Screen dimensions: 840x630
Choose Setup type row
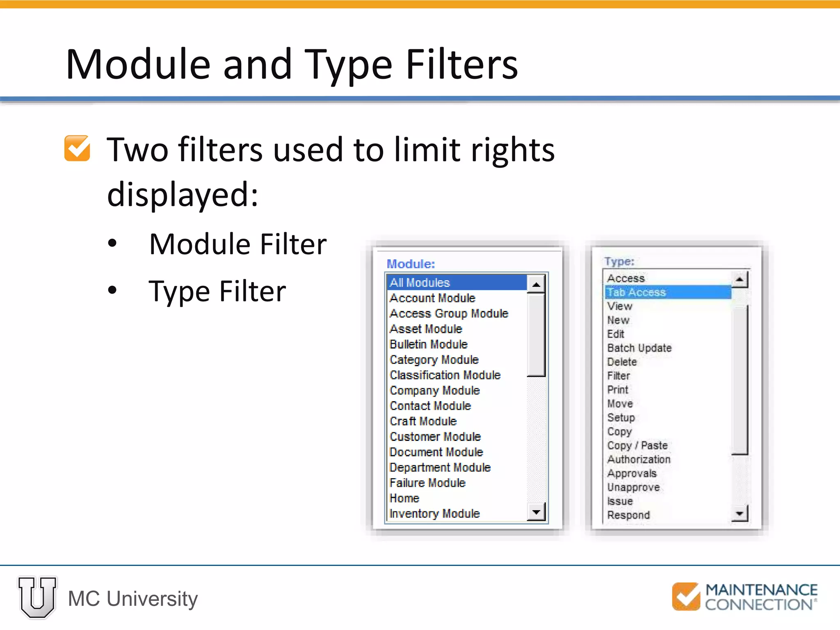[x=668, y=418]
